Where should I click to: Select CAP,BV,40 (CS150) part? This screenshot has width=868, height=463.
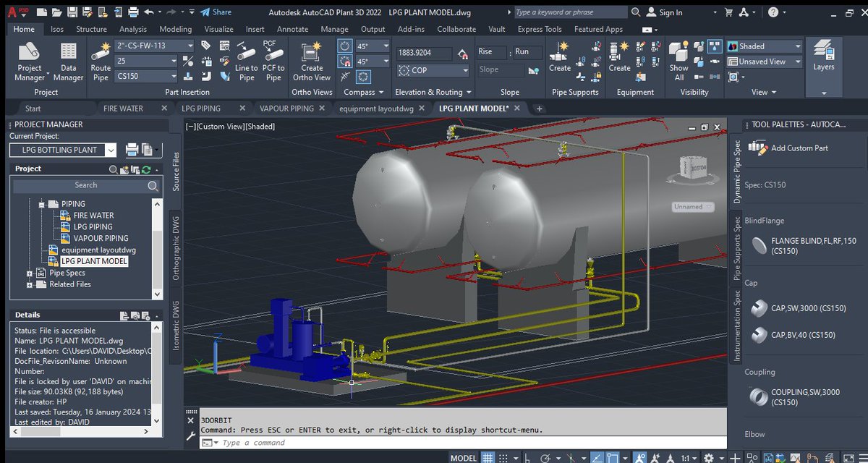click(x=792, y=335)
